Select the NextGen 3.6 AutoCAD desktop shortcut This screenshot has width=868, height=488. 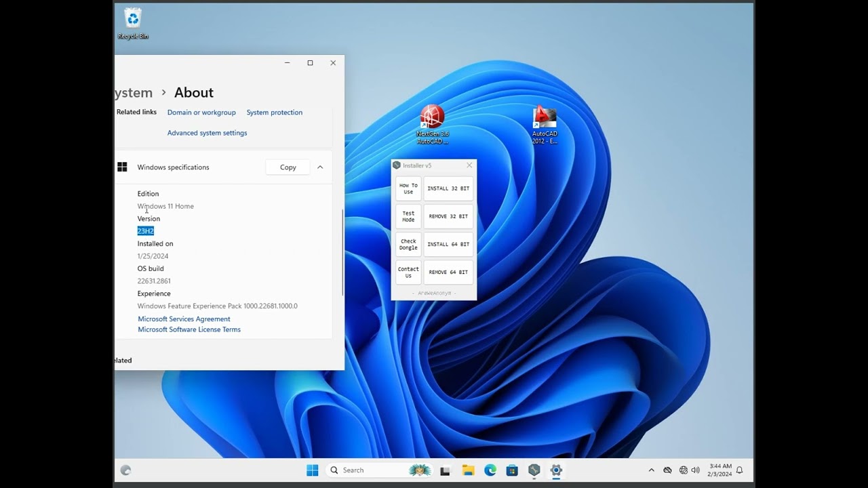pyautogui.click(x=432, y=125)
